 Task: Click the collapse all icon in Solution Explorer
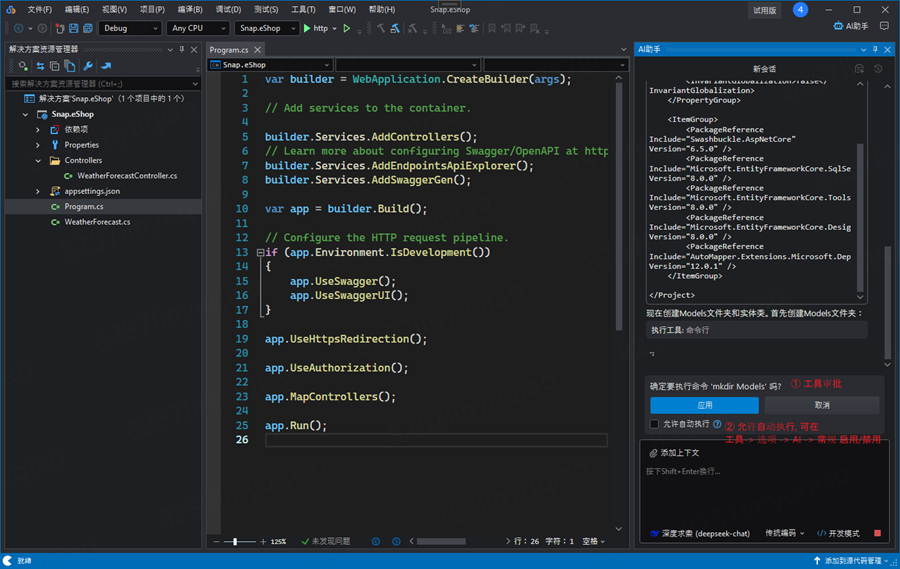pos(55,67)
